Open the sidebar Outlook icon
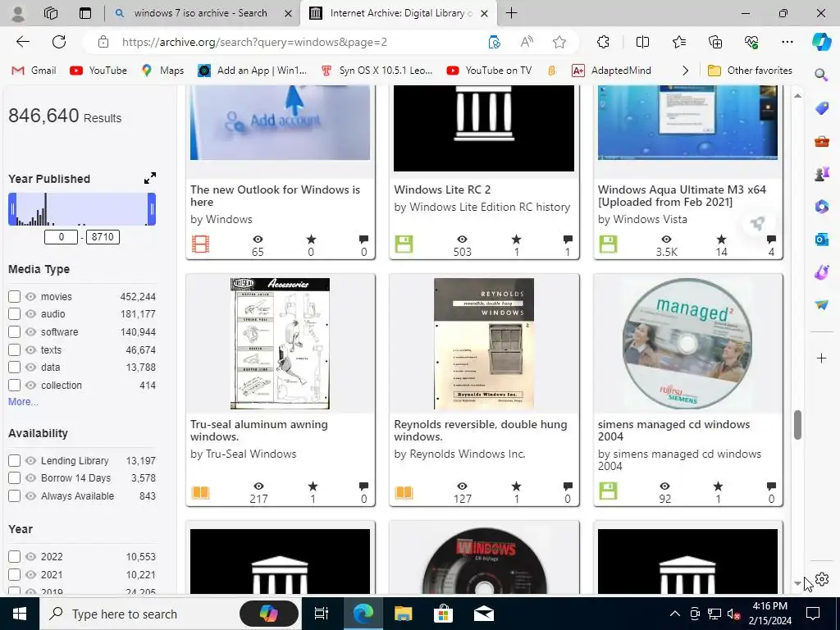The width and height of the screenshot is (840, 630). (x=821, y=239)
